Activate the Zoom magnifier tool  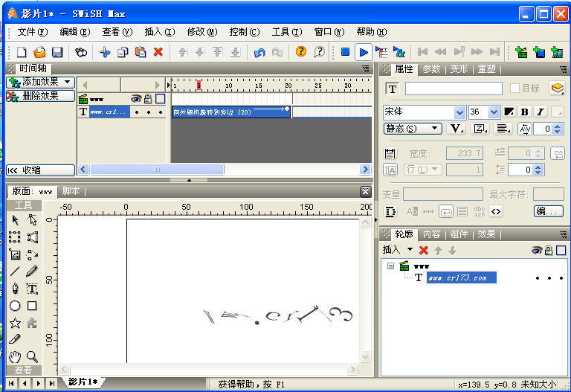coord(32,357)
